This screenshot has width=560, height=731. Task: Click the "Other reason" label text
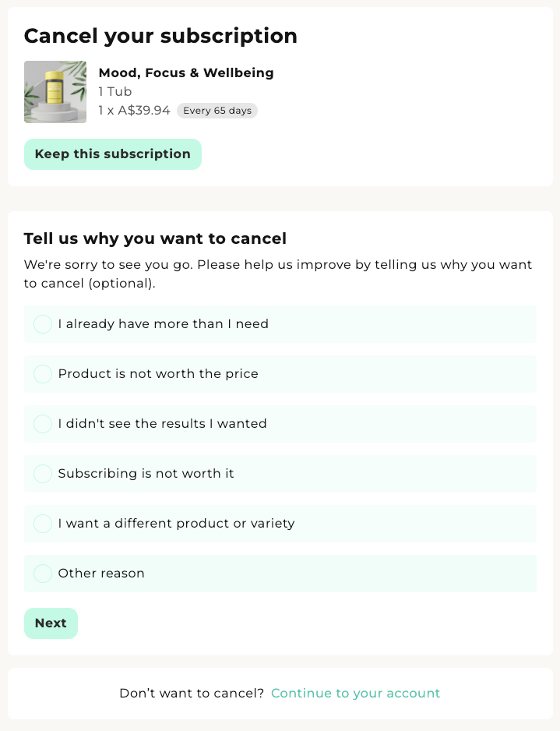pos(101,574)
